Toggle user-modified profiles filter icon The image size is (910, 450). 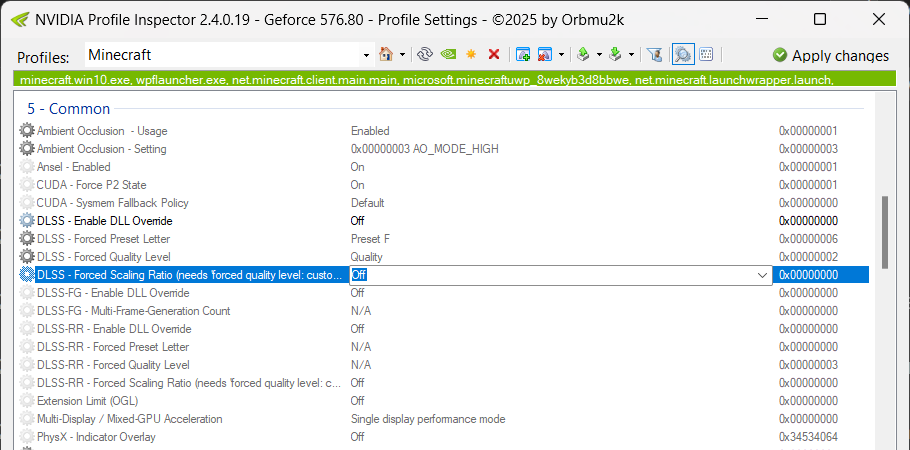(655, 55)
